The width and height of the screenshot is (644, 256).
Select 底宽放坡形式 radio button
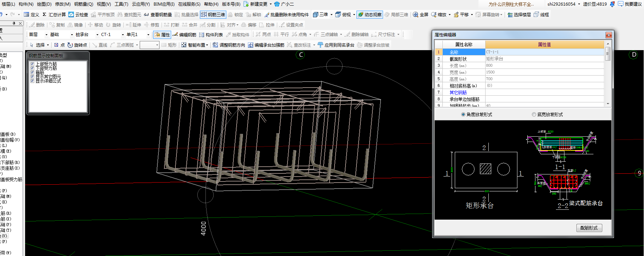point(534,114)
